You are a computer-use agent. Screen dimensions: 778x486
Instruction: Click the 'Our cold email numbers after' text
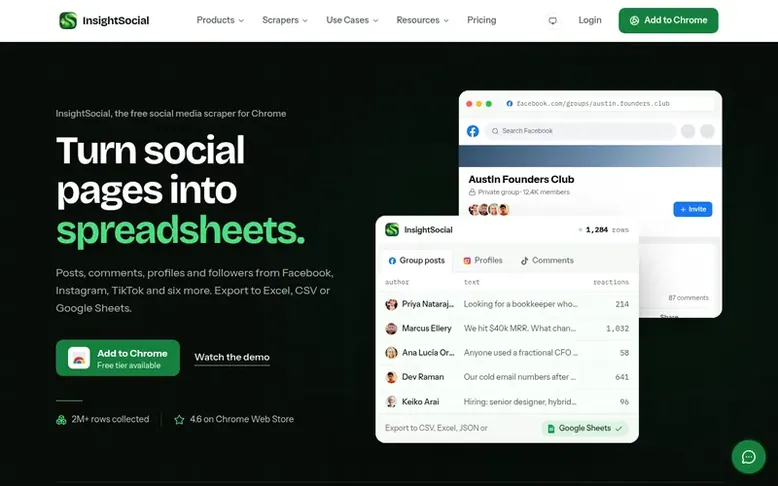pos(519,377)
